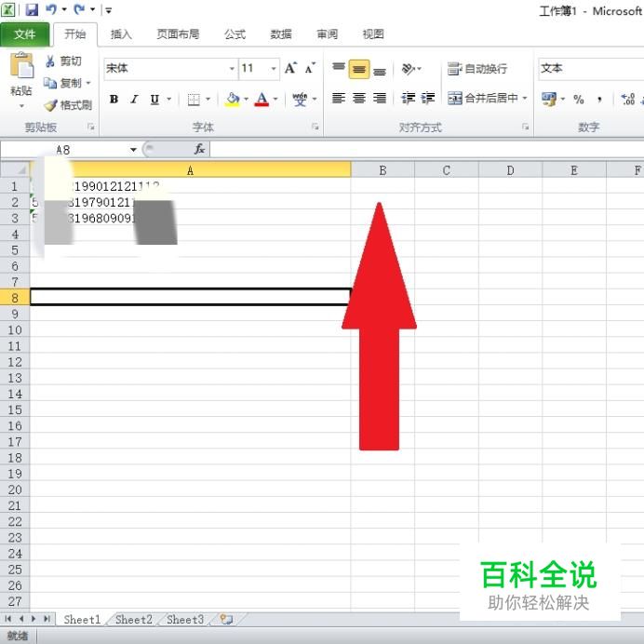Click 自动换行 wrap text button
Screen dimensions: 644x644
pyautogui.click(x=477, y=69)
